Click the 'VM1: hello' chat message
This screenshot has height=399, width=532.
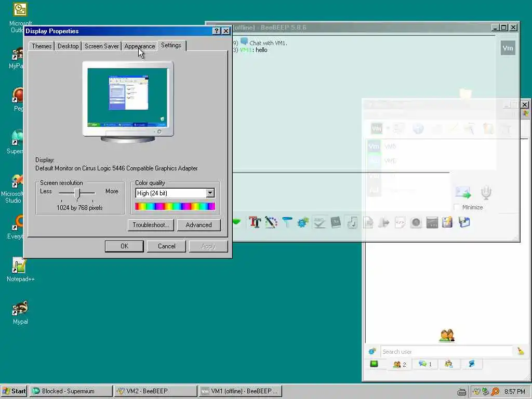254,50
